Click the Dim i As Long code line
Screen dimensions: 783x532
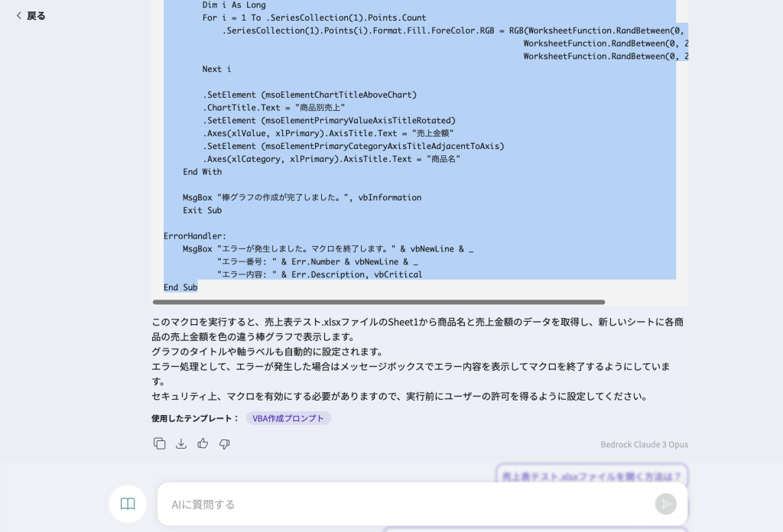pyautogui.click(x=234, y=5)
